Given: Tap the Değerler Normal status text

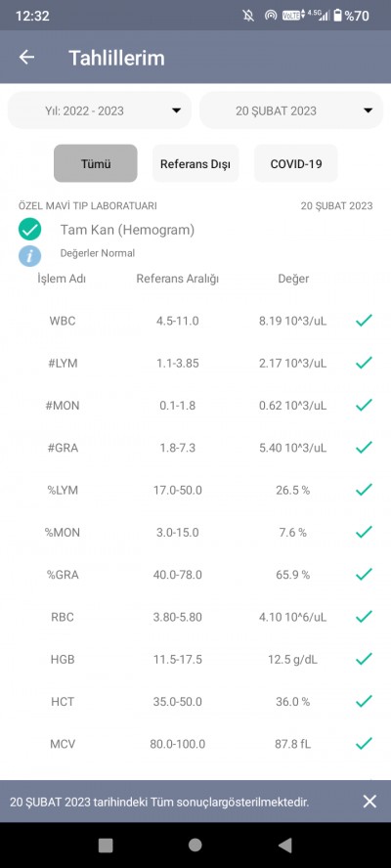Looking at the screenshot, I should pos(98,253).
